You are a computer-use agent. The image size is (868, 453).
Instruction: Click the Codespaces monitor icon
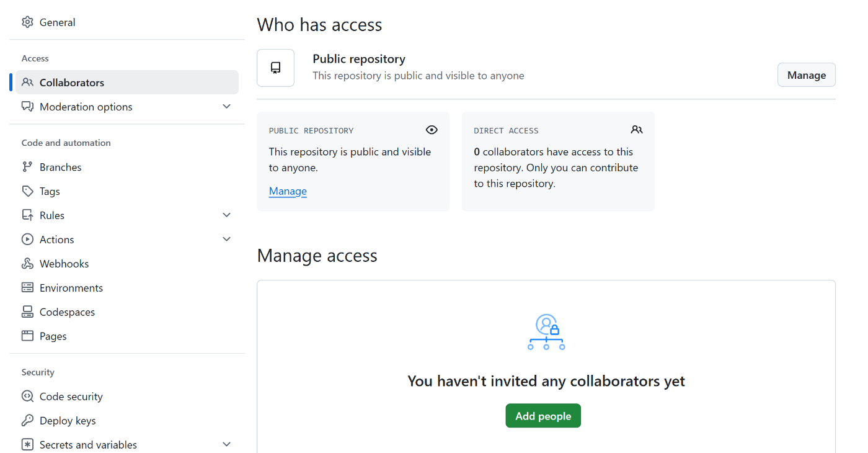[27, 312]
